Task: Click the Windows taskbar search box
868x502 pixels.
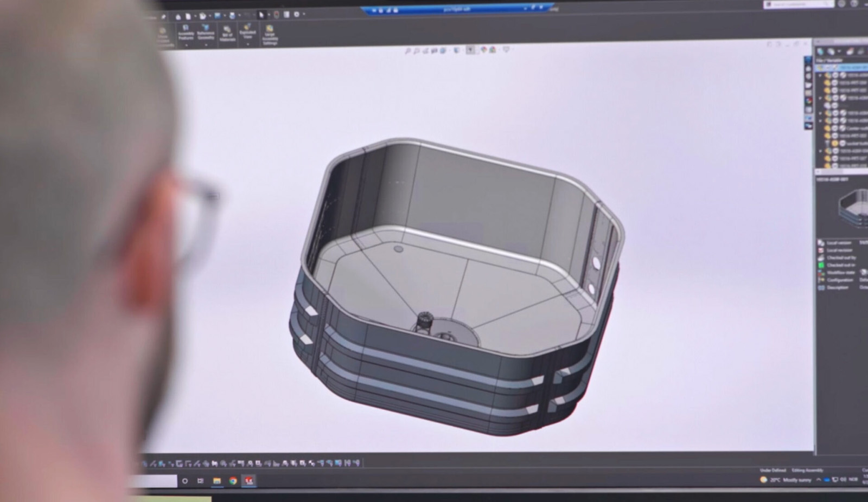Action: 154,481
